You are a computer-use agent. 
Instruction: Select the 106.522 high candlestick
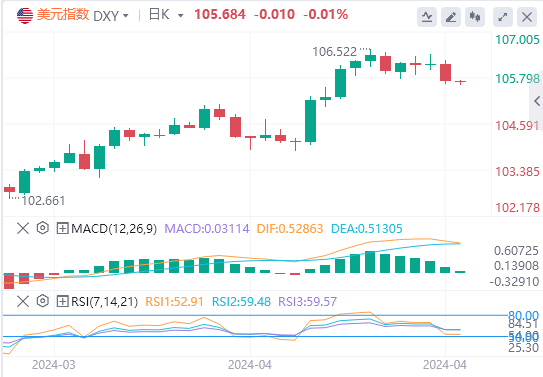click(370, 58)
